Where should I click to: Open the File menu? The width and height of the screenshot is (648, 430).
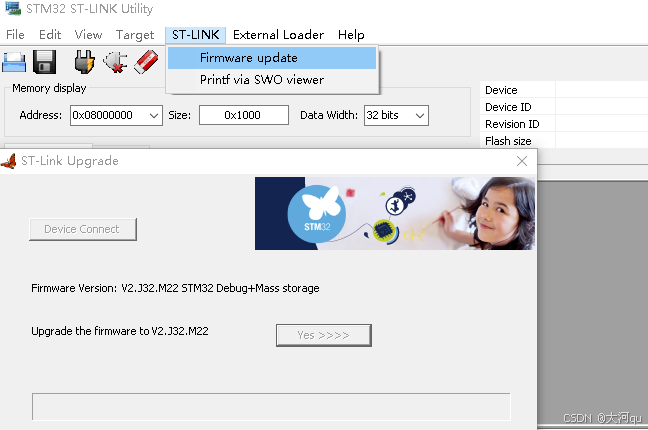pos(15,35)
